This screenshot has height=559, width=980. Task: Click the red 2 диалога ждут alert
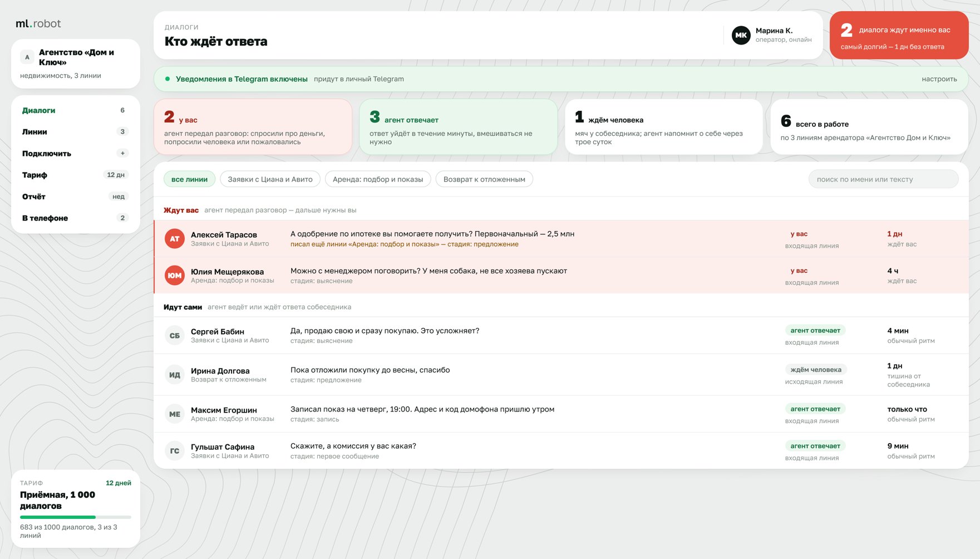tap(899, 35)
